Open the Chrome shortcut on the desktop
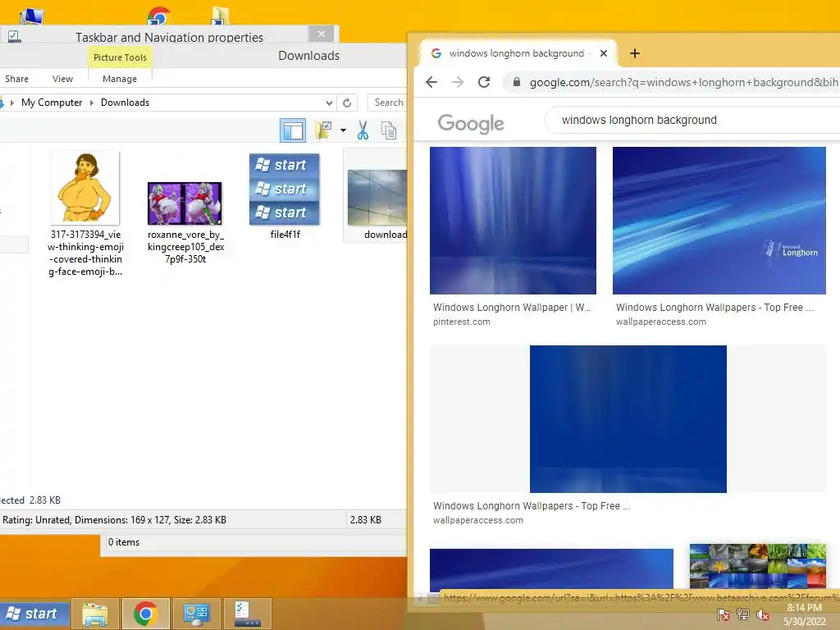Image resolution: width=840 pixels, height=630 pixels. coord(158,16)
